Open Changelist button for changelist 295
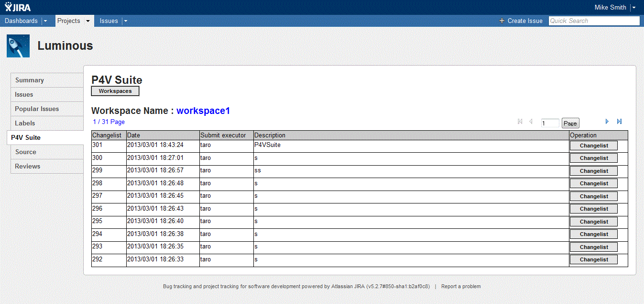Image resolution: width=644 pixels, height=304 pixels. 594,222
